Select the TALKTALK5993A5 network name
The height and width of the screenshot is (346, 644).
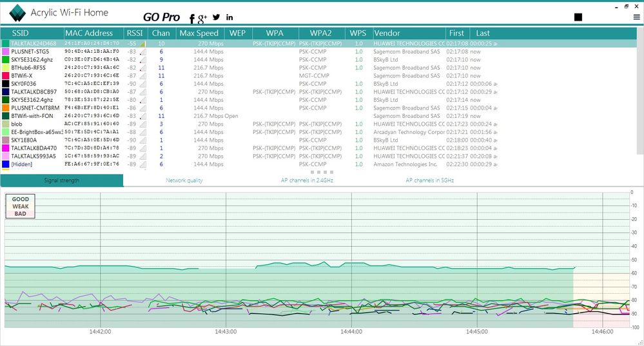[x=34, y=157]
